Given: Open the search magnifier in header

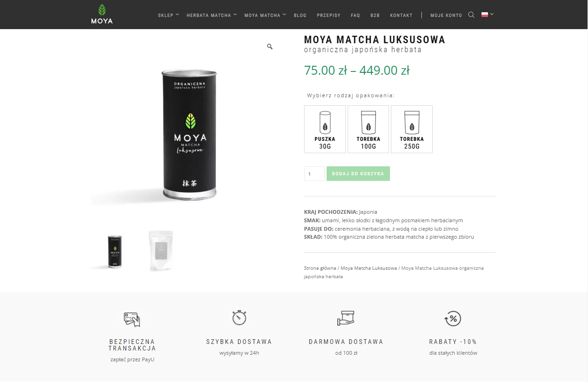Looking at the screenshot, I should (471, 15).
